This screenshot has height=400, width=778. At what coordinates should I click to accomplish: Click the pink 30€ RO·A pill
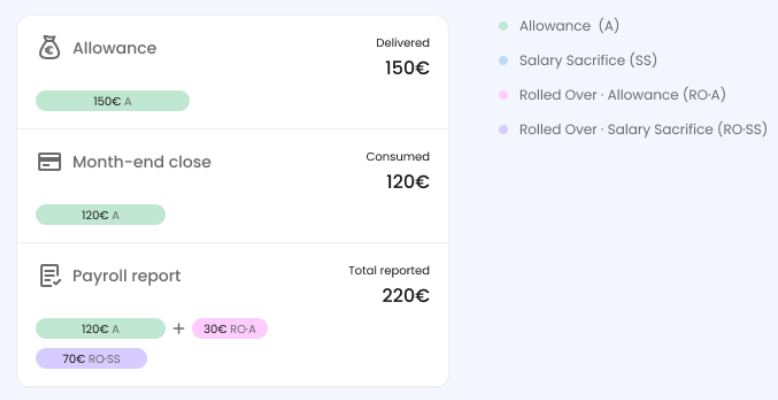tap(230, 329)
